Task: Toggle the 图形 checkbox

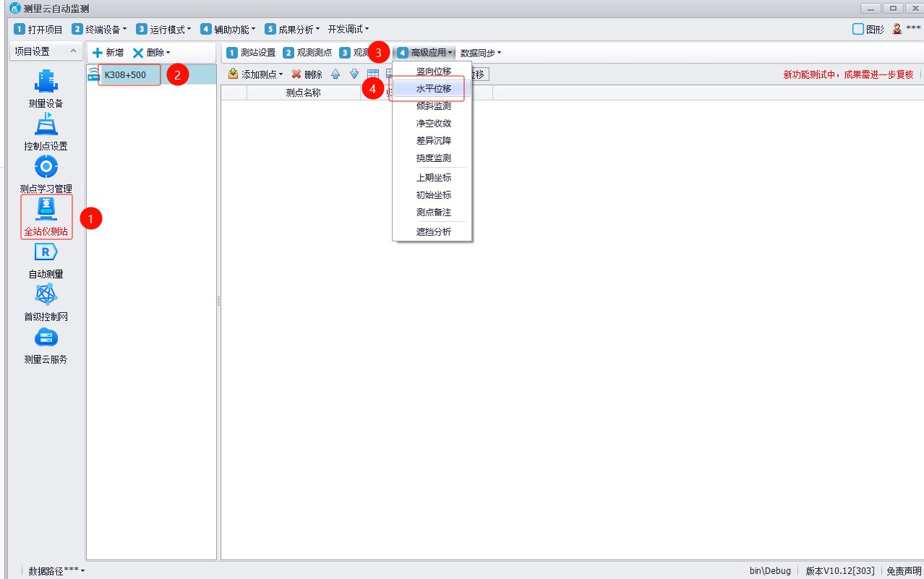Action: (858, 30)
